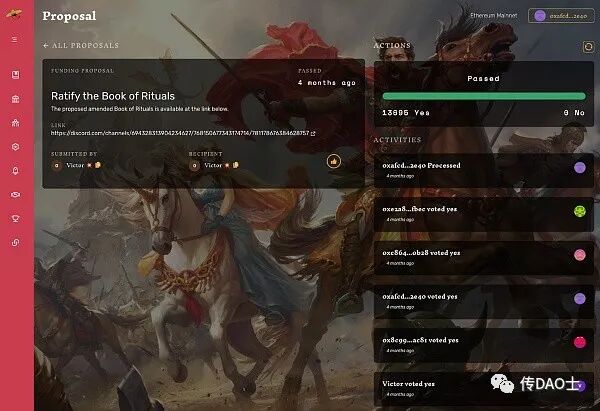Open the wallet account 0xafed...2e40 button
The image size is (600, 411).
point(561,16)
